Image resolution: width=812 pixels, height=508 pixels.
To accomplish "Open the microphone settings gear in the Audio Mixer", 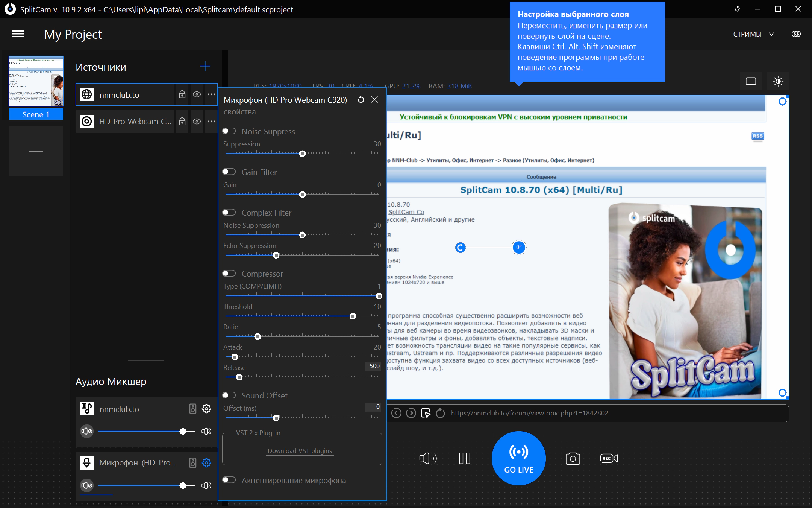I will (x=206, y=463).
